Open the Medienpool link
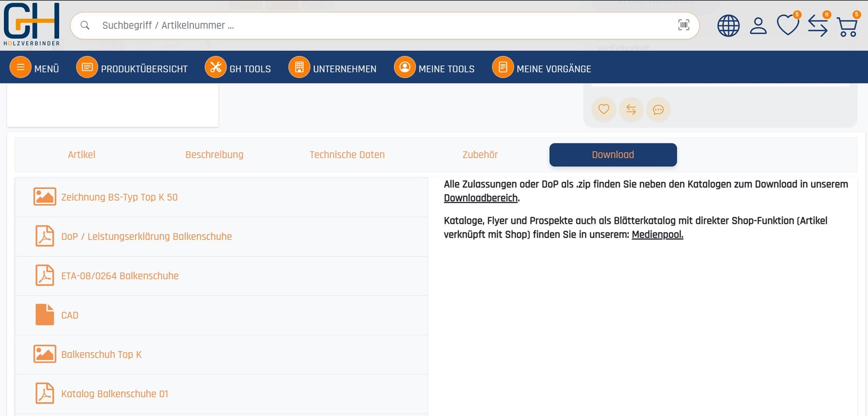The image size is (868, 416). (x=657, y=235)
